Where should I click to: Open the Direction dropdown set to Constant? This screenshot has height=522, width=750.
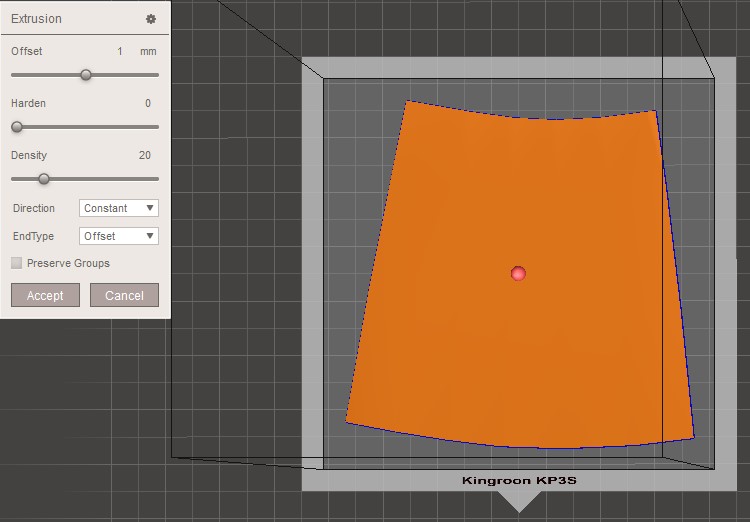click(x=119, y=208)
